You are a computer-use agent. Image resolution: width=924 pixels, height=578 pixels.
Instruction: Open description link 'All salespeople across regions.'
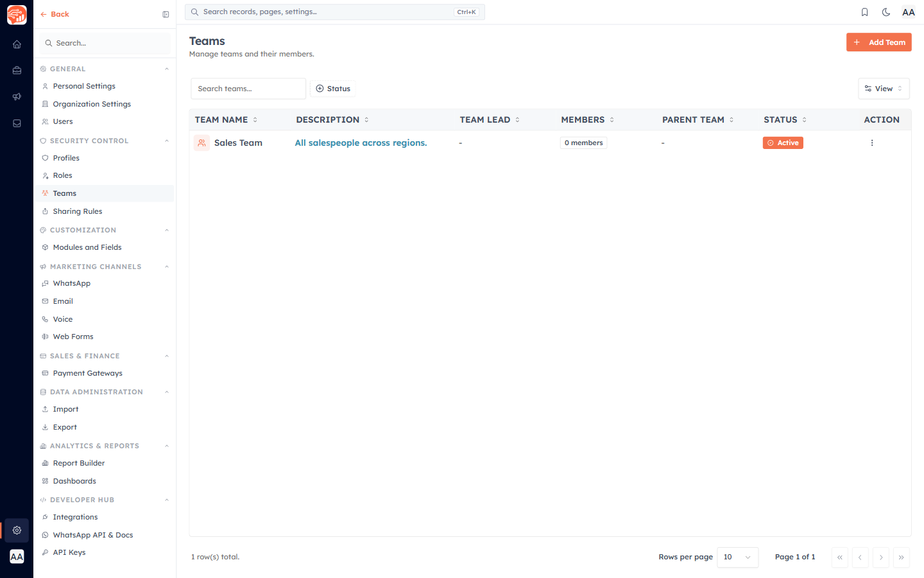click(361, 143)
